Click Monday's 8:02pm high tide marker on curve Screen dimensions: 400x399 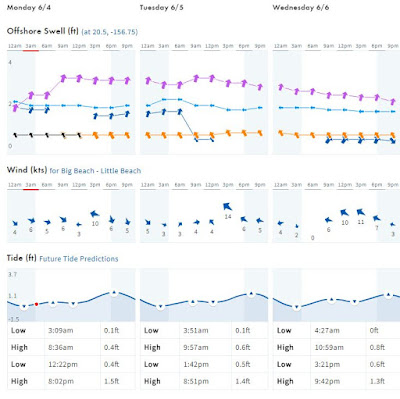pyautogui.click(x=114, y=292)
